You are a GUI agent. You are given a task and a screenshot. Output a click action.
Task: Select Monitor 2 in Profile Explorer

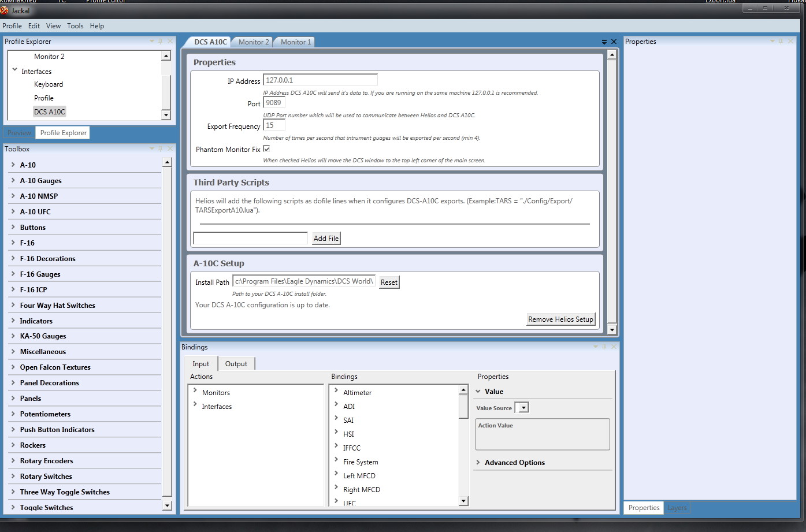49,57
